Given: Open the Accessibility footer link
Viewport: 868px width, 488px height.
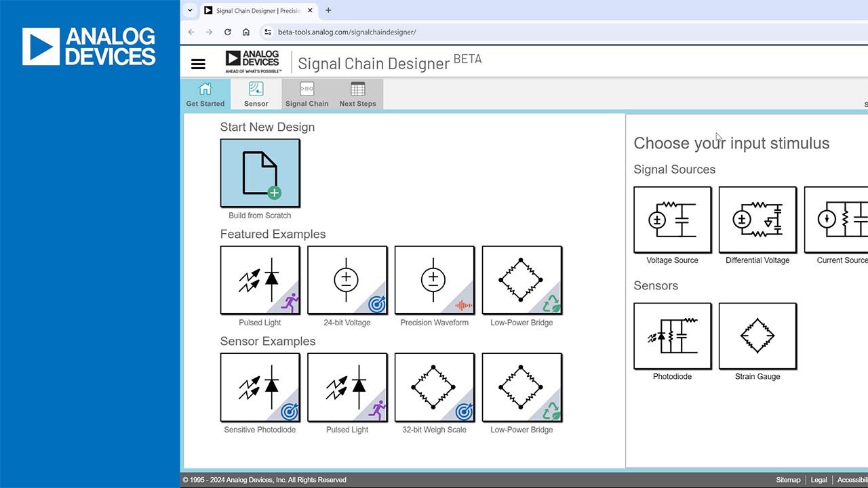Looking at the screenshot, I should coord(852,480).
